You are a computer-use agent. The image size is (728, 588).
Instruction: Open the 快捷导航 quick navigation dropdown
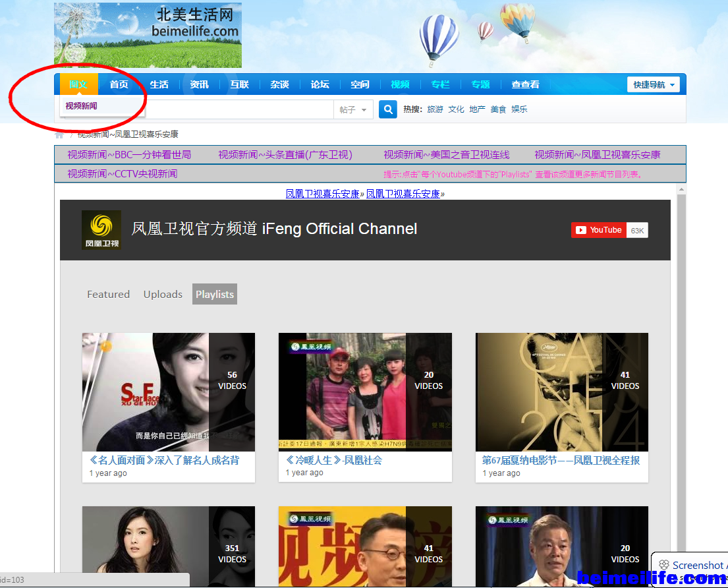click(653, 84)
